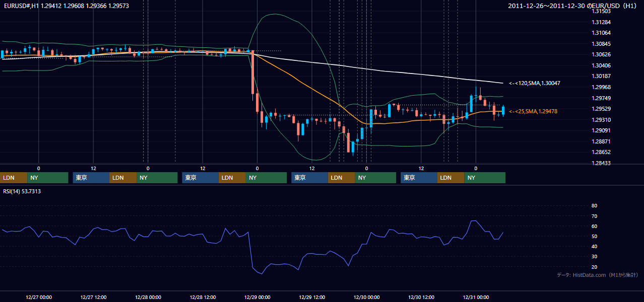Click the RSI 60 level label
Screen dimensions: 644x302
pyautogui.click(x=594, y=226)
